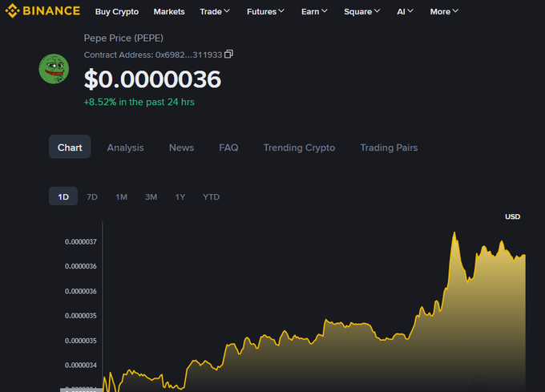Select the 1M chart range
Screen dimensions: 545x392
pos(121,196)
